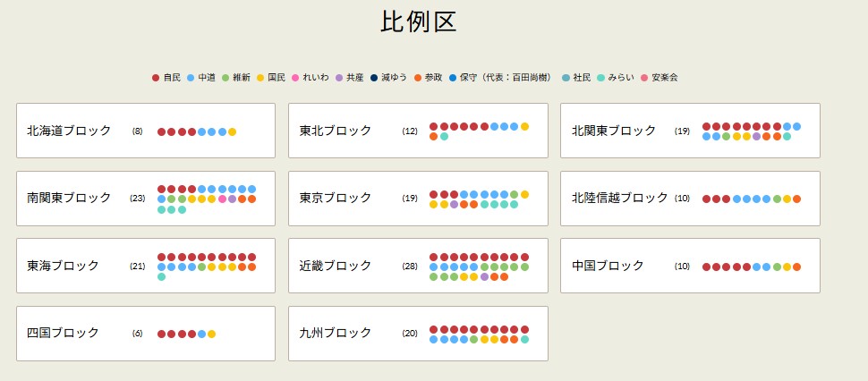Click the purple 共産 legend dot

point(339,78)
